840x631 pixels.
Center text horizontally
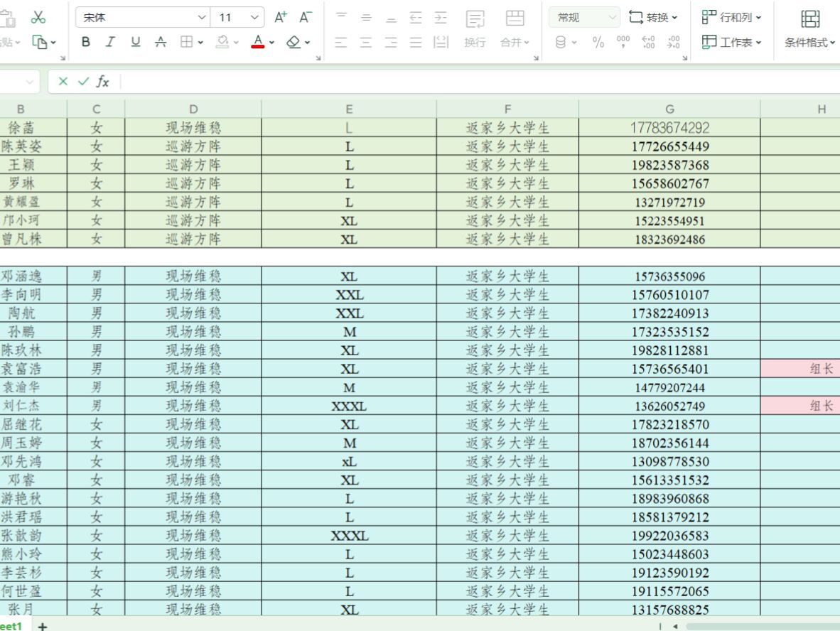(367, 42)
